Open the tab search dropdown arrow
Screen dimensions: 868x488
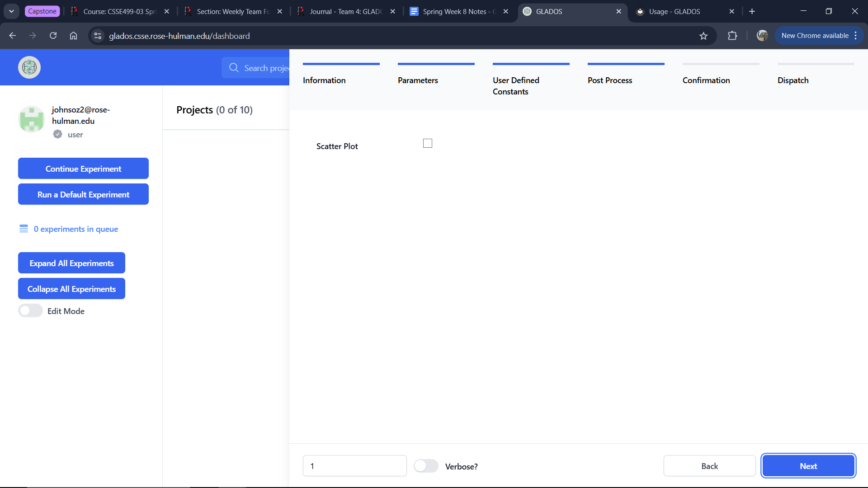point(11,11)
